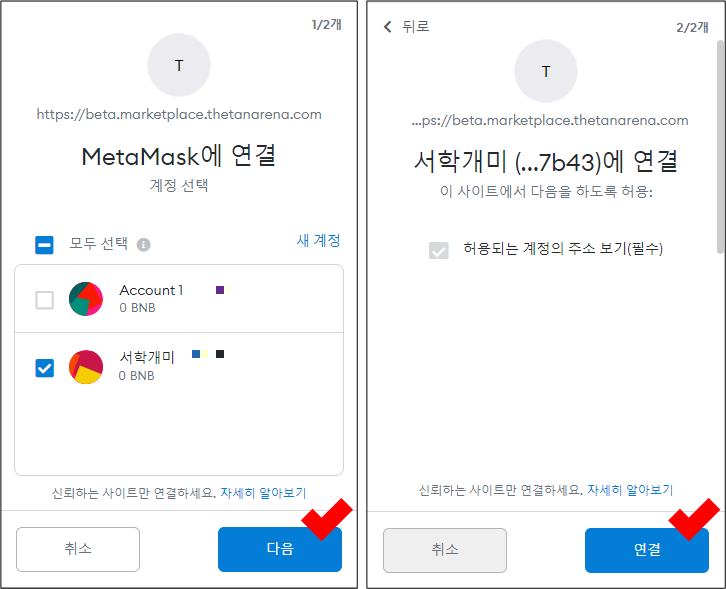Screen dimensions: 726x589
Task: Open 자세히 알아보기 link in right panel
Action: (x=630, y=490)
